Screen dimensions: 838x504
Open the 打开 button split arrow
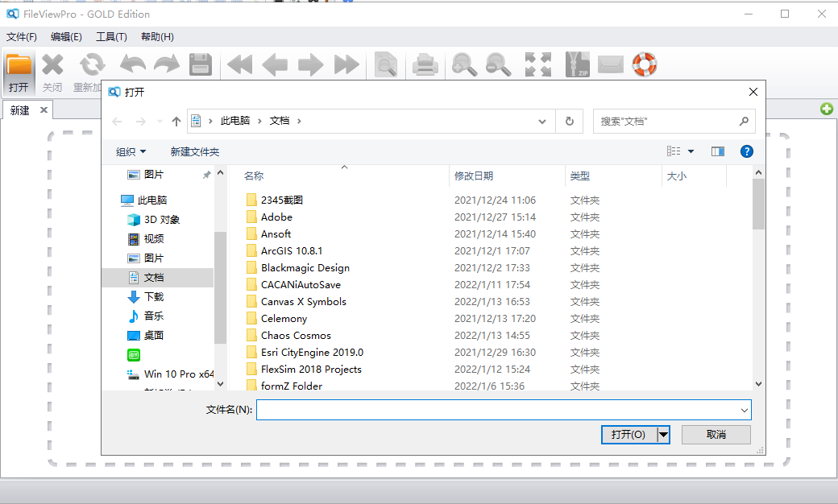(x=663, y=435)
